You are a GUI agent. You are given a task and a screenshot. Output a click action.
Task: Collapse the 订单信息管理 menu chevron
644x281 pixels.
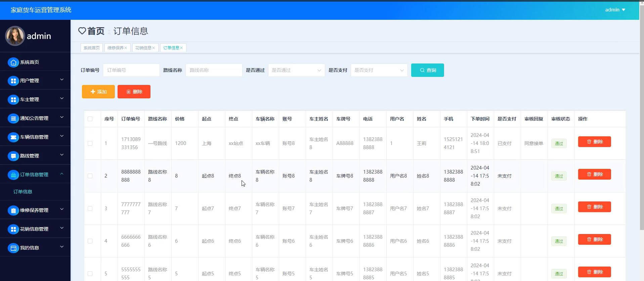(x=62, y=174)
